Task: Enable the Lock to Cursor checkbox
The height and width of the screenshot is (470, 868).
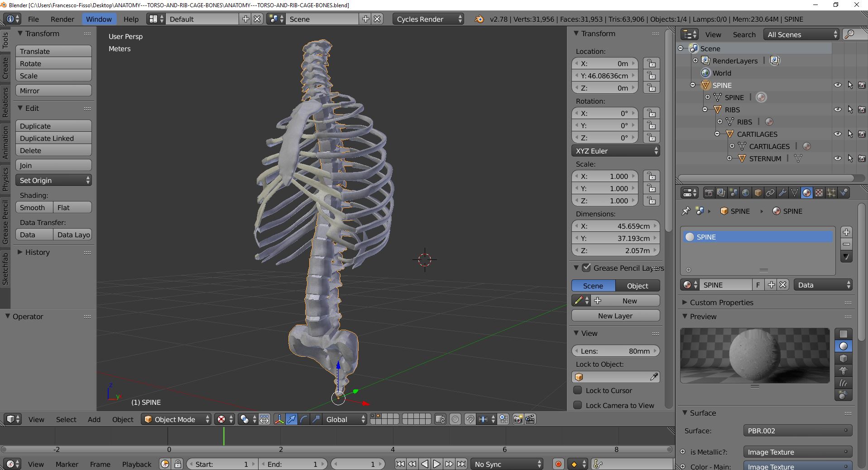Action: tap(578, 390)
